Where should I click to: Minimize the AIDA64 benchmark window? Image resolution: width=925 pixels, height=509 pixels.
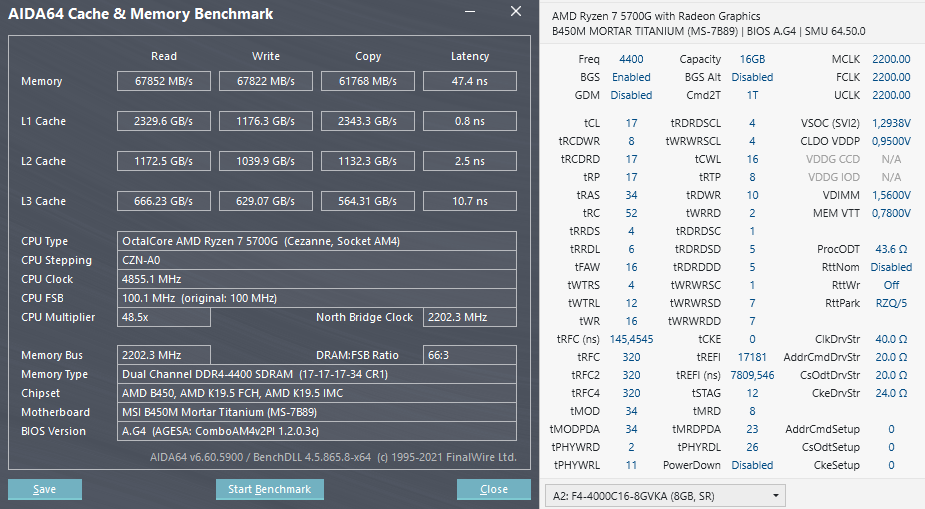coord(470,12)
